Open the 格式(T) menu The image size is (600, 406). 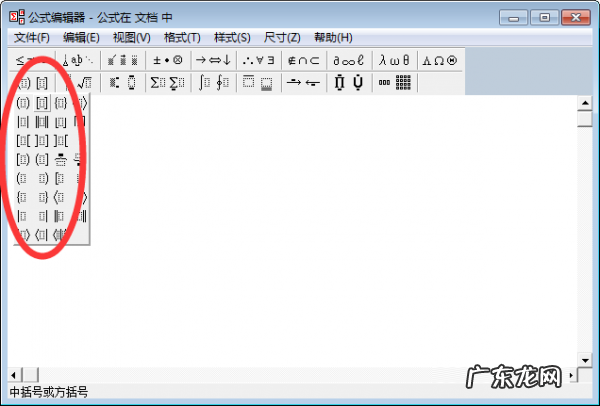pos(182,38)
